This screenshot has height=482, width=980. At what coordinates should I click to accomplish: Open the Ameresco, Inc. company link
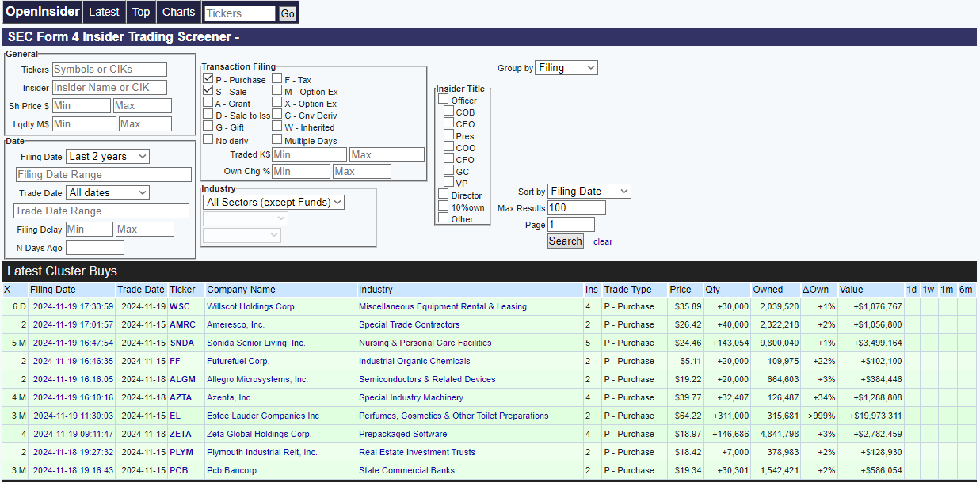tap(236, 324)
